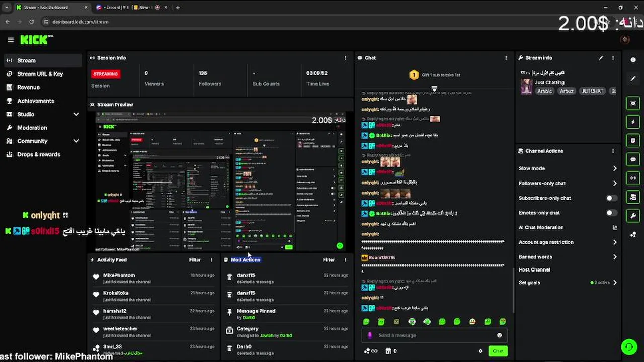Image resolution: width=644 pixels, height=362 pixels.
Task: Open emoji picker in message box
Action: pyautogui.click(x=499, y=335)
